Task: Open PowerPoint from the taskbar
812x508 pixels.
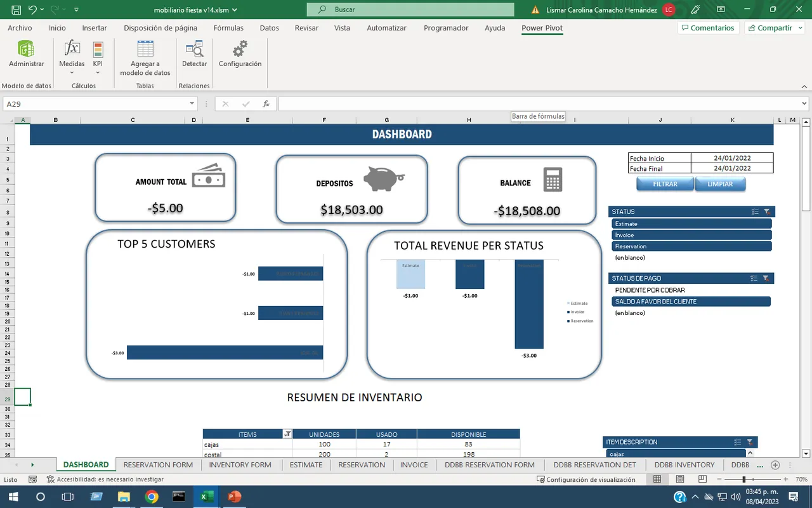Action: point(234,497)
